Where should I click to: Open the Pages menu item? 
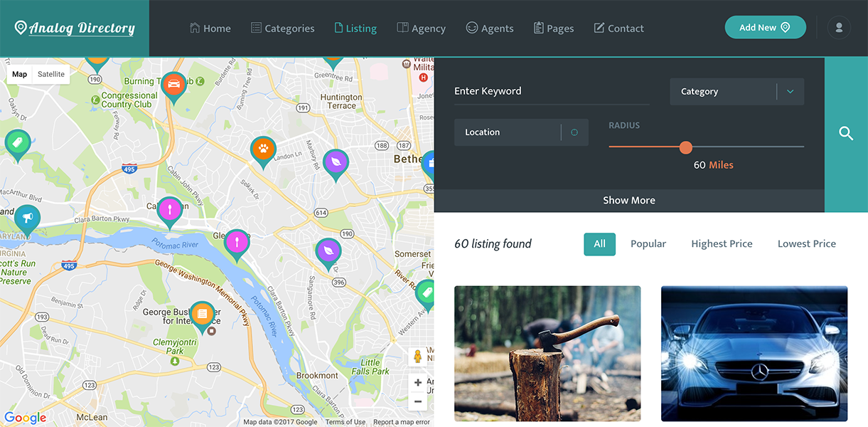pyautogui.click(x=553, y=28)
